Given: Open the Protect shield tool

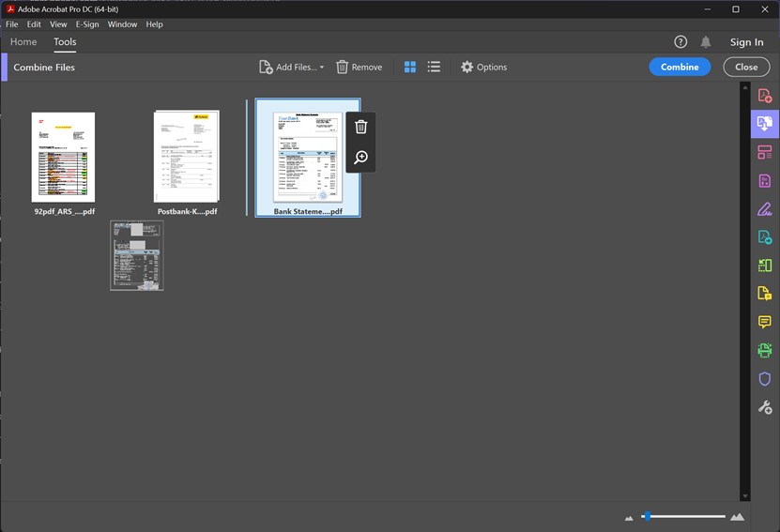Looking at the screenshot, I should 765,379.
